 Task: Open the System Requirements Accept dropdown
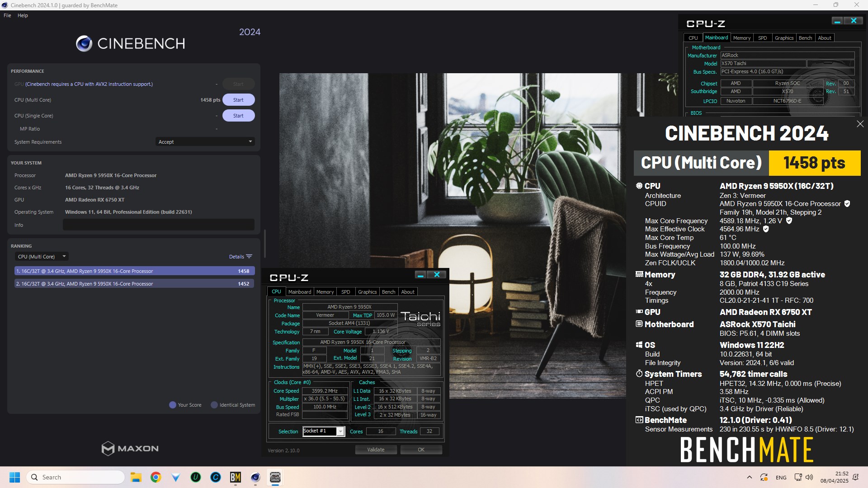[x=205, y=142]
